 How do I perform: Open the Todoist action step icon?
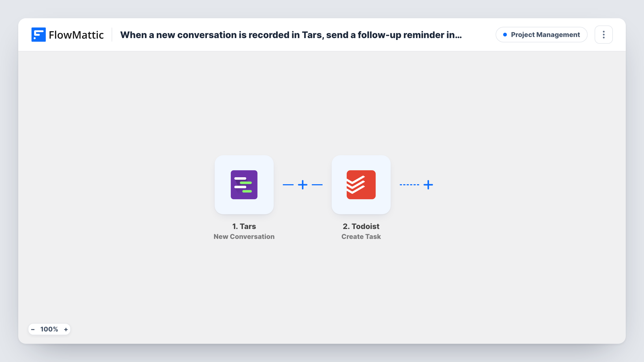click(x=361, y=185)
